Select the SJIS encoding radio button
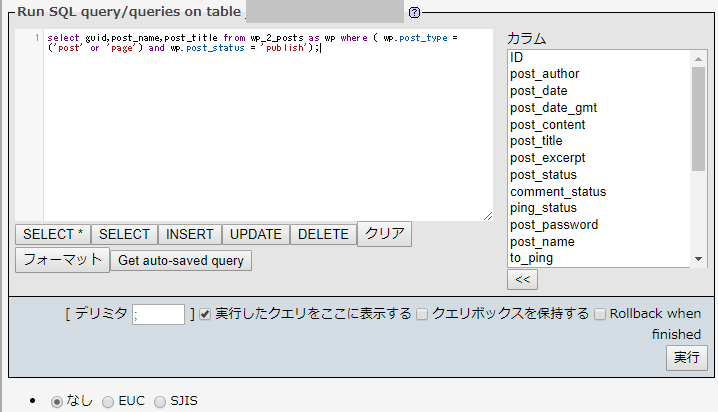 tap(160, 401)
